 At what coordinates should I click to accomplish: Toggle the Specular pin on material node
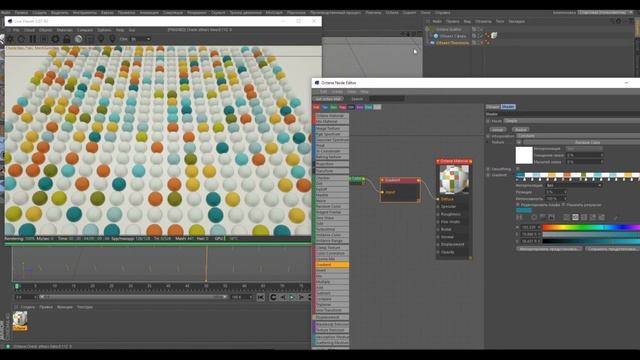tap(438, 207)
